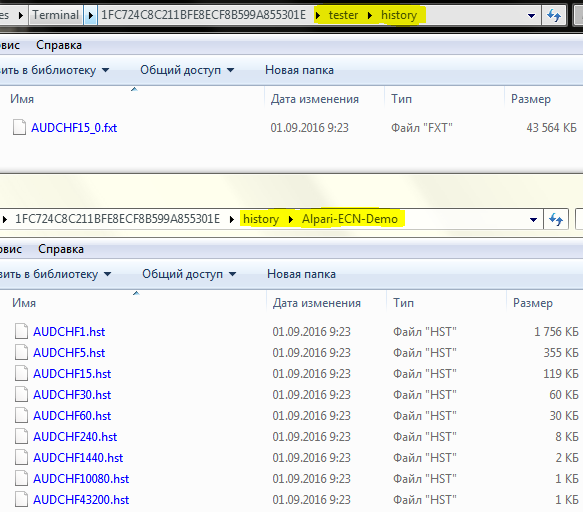Click size value 8 КБ

(567, 437)
